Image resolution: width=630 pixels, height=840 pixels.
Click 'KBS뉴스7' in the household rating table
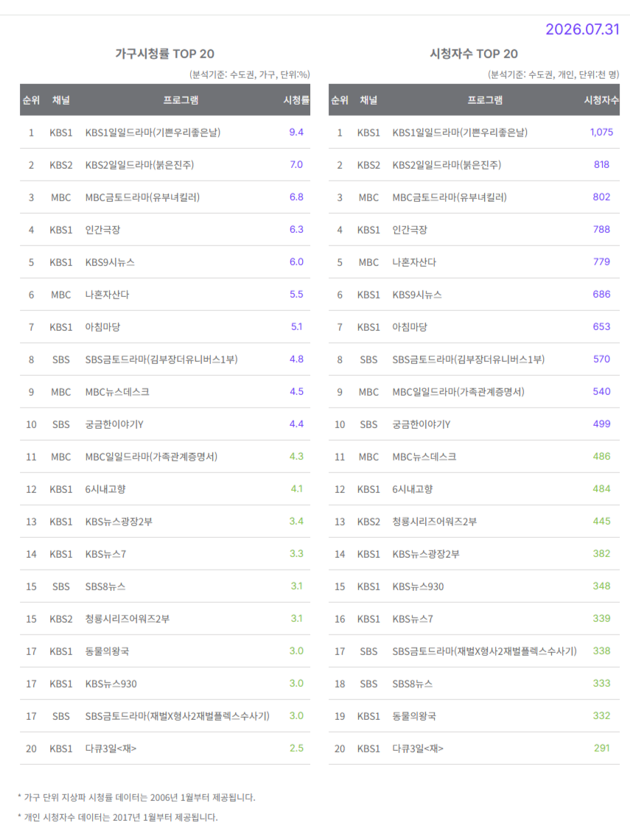point(105,554)
